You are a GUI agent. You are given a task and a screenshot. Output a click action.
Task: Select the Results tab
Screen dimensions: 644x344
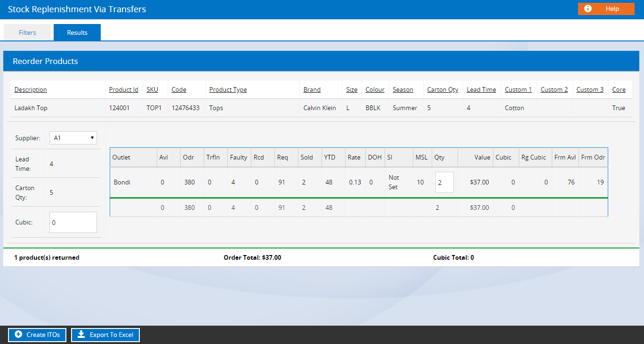pyautogui.click(x=77, y=32)
